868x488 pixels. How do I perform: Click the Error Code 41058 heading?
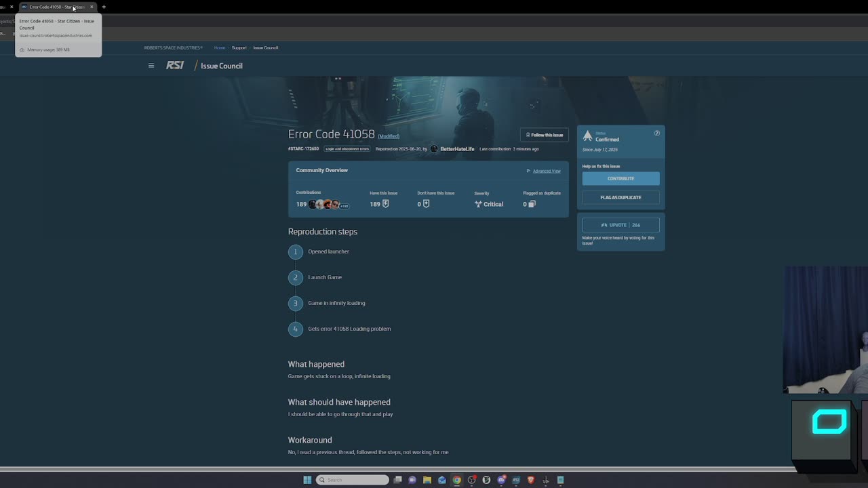coord(332,134)
